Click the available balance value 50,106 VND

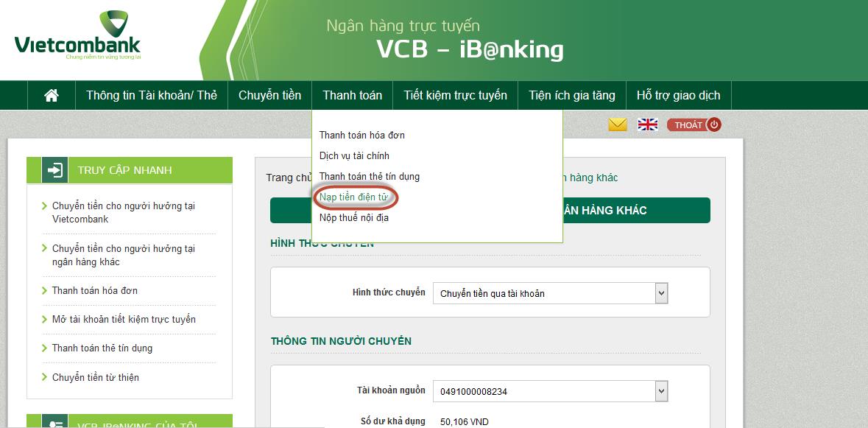click(465, 422)
